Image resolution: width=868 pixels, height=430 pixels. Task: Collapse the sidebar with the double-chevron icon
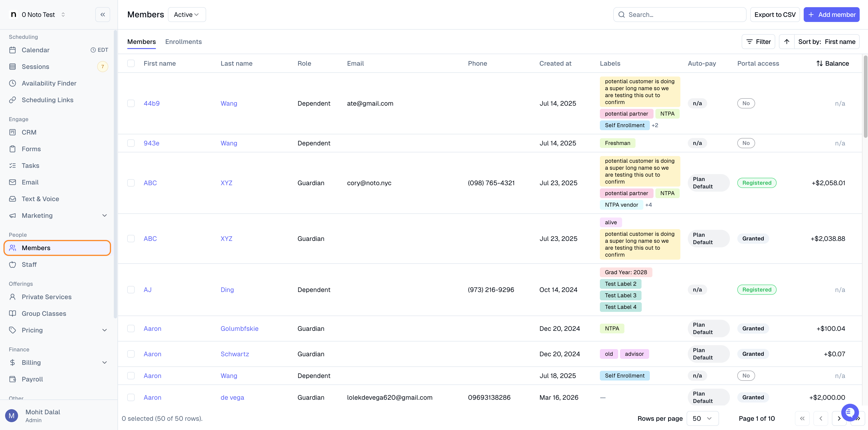click(102, 15)
